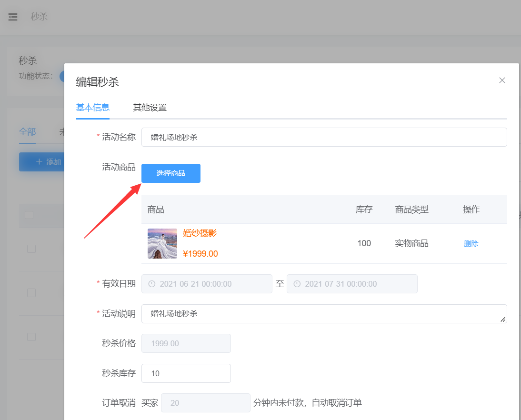Click the 商品 column header
The width and height of the screenshot is (521, 420).
pos(156,210)
